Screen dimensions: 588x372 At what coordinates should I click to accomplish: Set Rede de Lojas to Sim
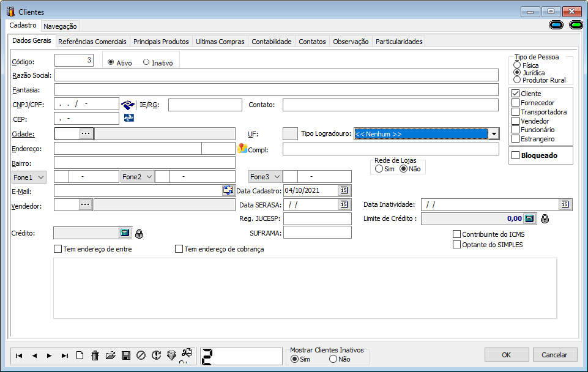pos(379,169)
